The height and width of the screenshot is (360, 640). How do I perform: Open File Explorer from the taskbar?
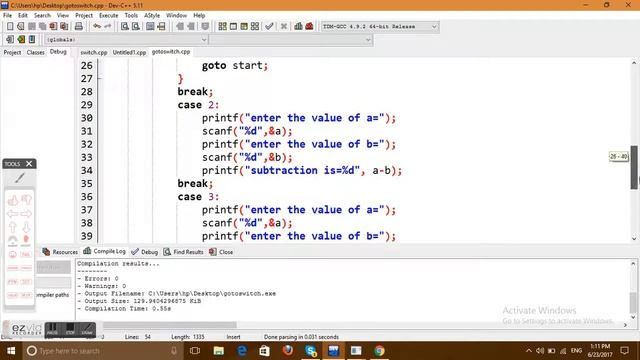point(219,351)
